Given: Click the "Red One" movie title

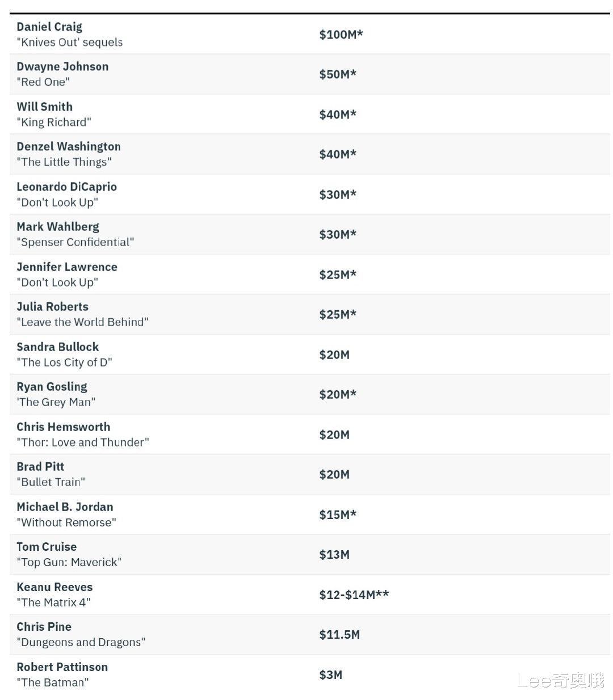Looking at the screenshot, I should (x=43, y=82).
